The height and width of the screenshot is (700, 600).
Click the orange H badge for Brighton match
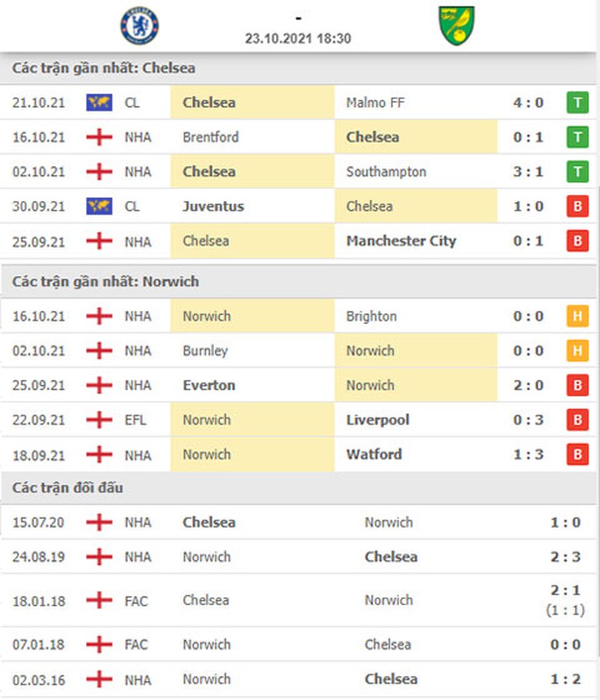577,316
